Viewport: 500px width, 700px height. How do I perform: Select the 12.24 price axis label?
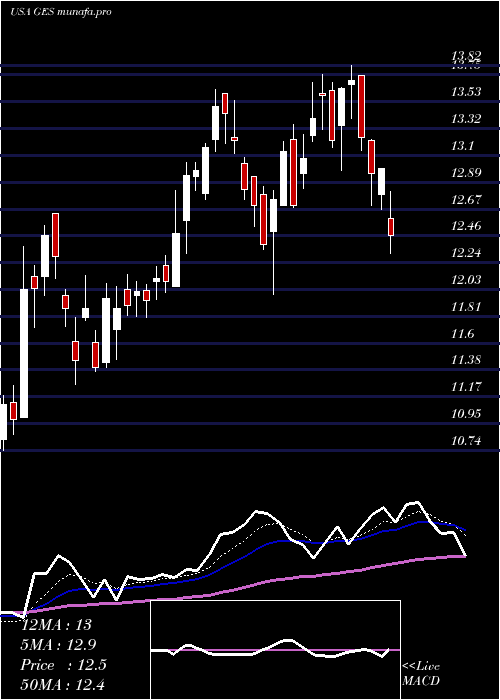click(466, 253)
